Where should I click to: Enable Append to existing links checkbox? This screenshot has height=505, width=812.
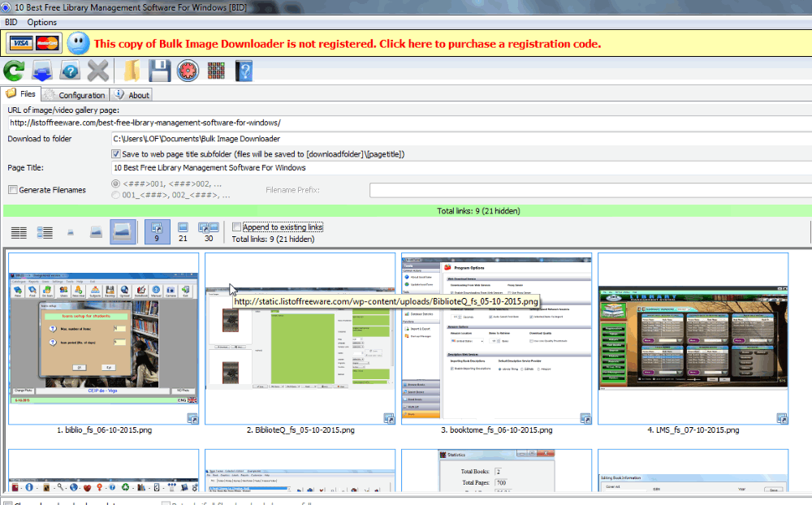(x=236, y=227)
